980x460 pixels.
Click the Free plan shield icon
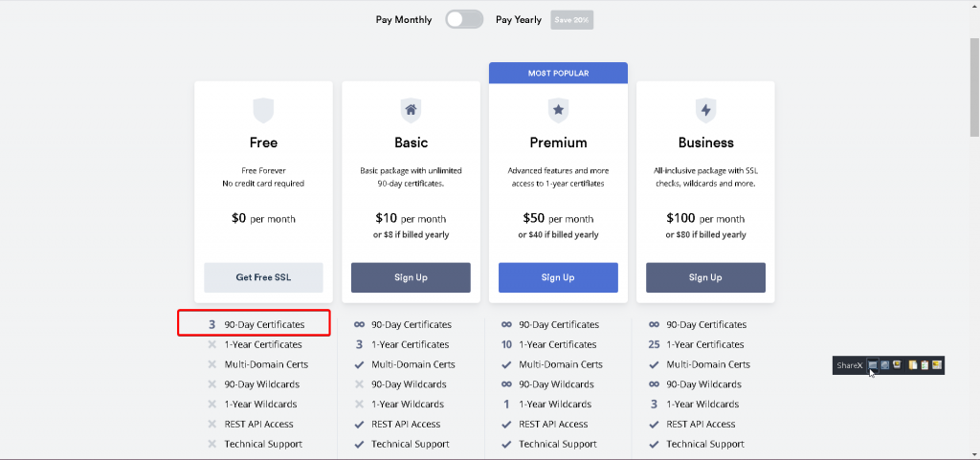(263, 110)
